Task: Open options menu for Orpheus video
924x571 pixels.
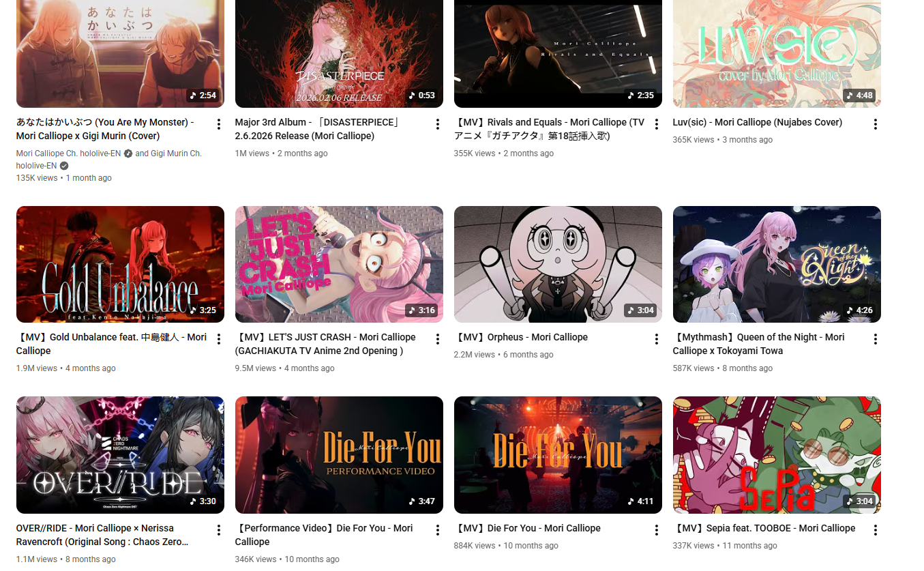Action: [656, 339]
